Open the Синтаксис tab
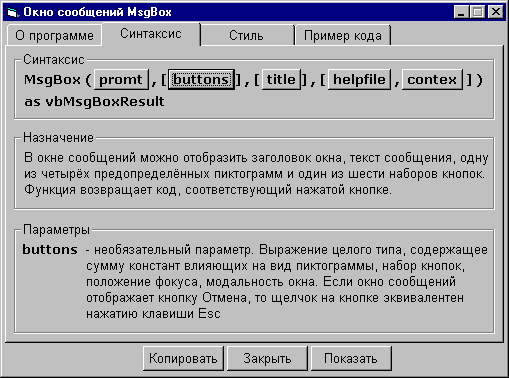509x378 pixels. [x=151, y=34]
